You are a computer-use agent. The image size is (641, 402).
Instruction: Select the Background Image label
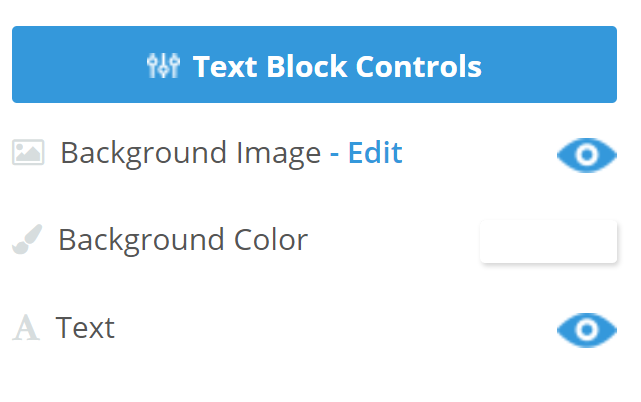coord(190,153)
